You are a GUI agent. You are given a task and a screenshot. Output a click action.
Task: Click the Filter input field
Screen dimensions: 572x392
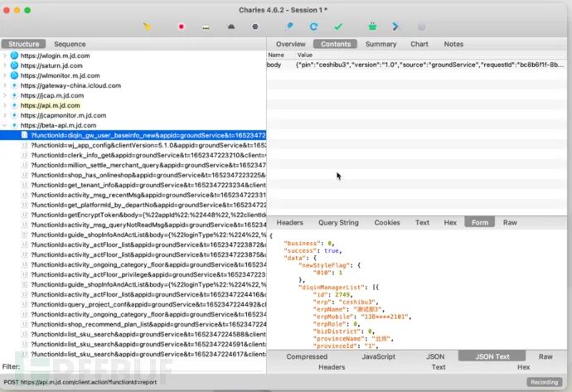144,367
